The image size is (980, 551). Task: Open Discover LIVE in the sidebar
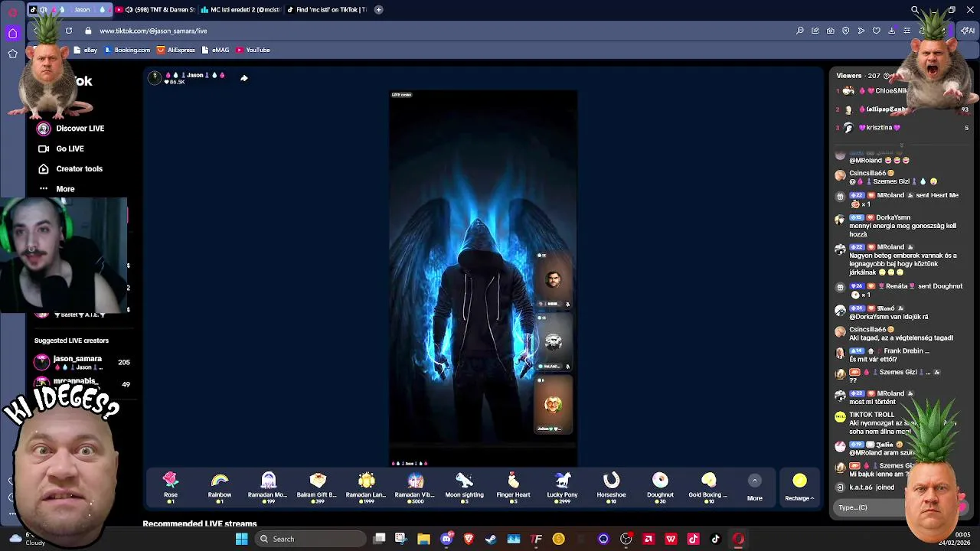pyautogui.click(x=70, y=129)
